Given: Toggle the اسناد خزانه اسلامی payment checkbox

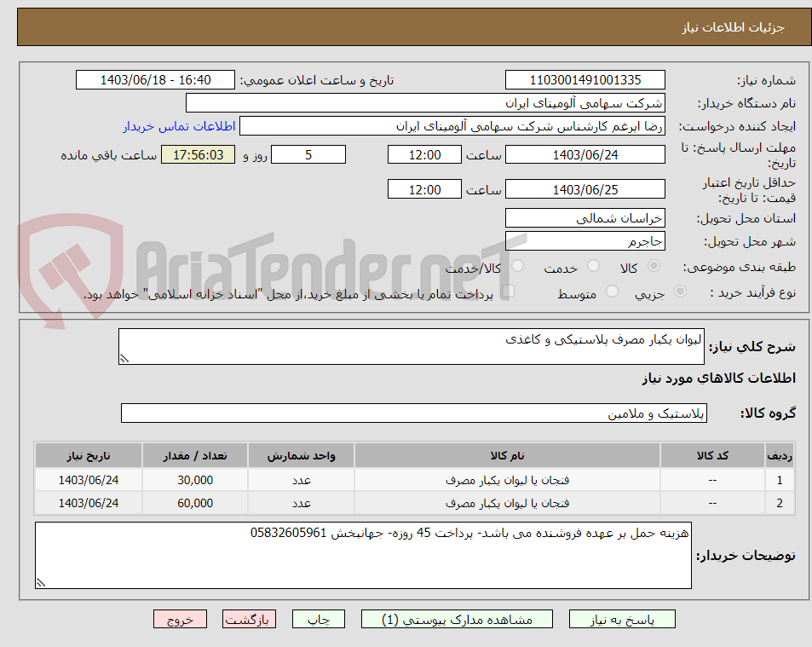Looking at the screenshot, I should click(x=508, y=292).
